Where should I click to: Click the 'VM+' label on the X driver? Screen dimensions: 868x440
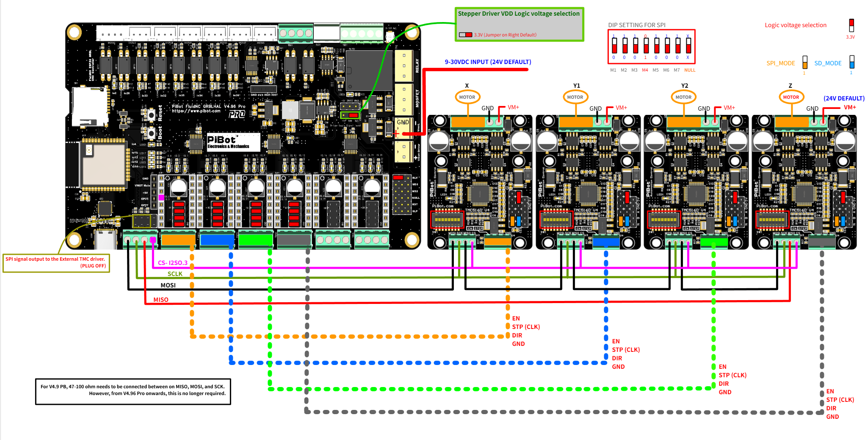pyautogui.click(x=513, y=108)
